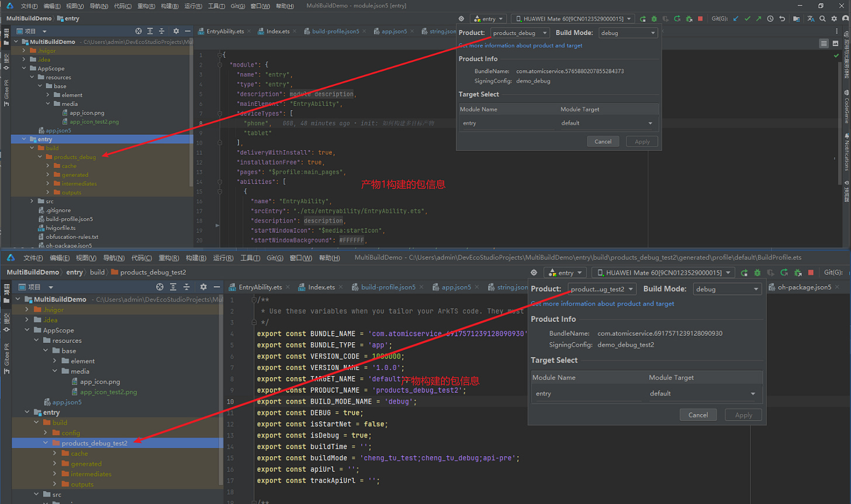Click the red Stop icon in upper window
The width and height of the screenshot is (851, 504).
(x=700, y=19)
